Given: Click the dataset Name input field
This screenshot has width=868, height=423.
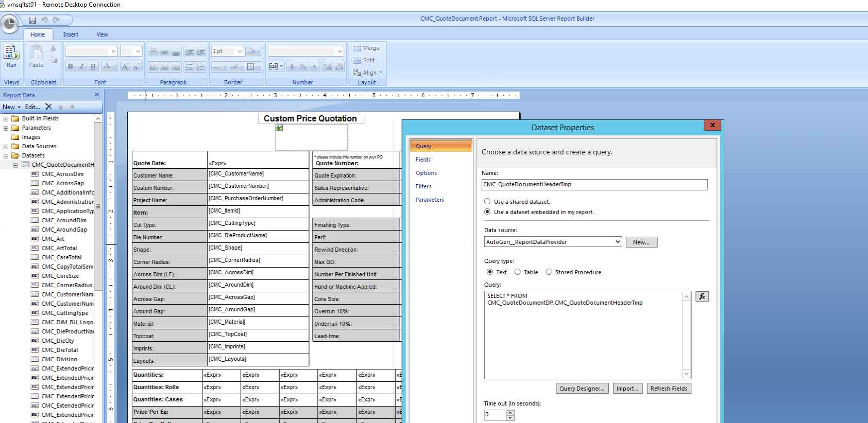Looking at the screenshot, I should coord(595,185).
